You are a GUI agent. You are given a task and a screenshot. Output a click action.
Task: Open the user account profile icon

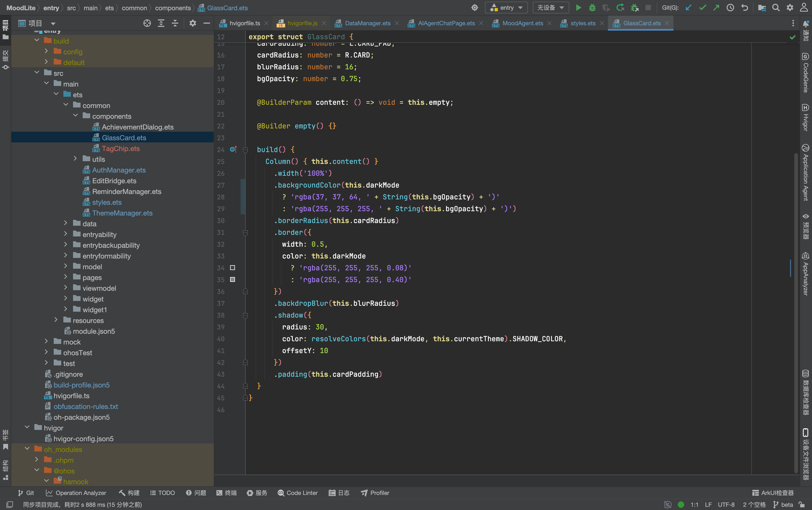[x=804, y=8]
